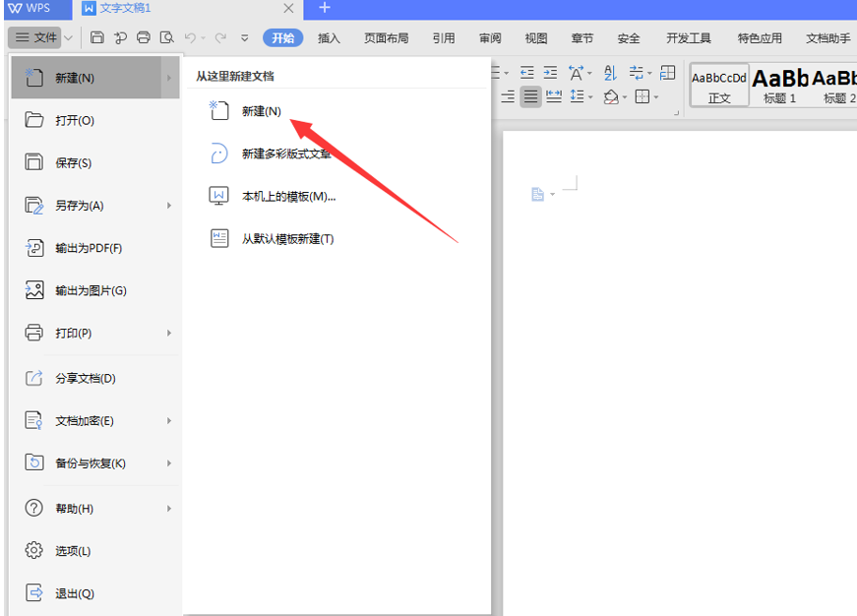This screenshot has width=857, height=616.
Task: Choose 输出为图片(G) menu entry
Action: click(x=95, y=290)
